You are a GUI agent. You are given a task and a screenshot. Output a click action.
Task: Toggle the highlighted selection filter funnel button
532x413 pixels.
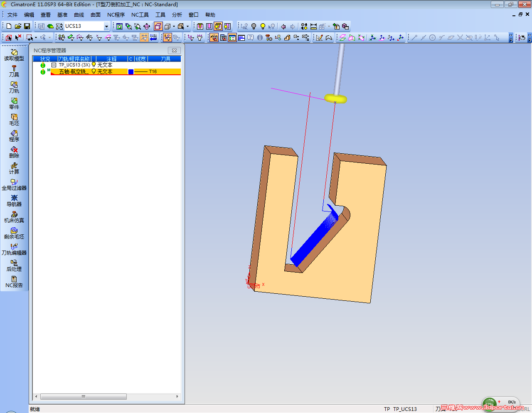(167, 37)
